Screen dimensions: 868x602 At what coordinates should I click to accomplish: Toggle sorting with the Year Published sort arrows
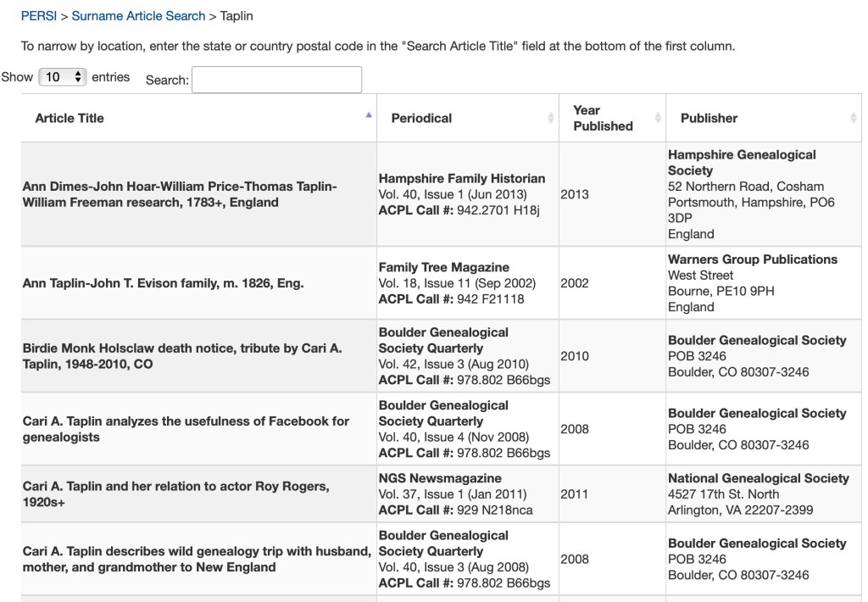[x=658, y=118]
